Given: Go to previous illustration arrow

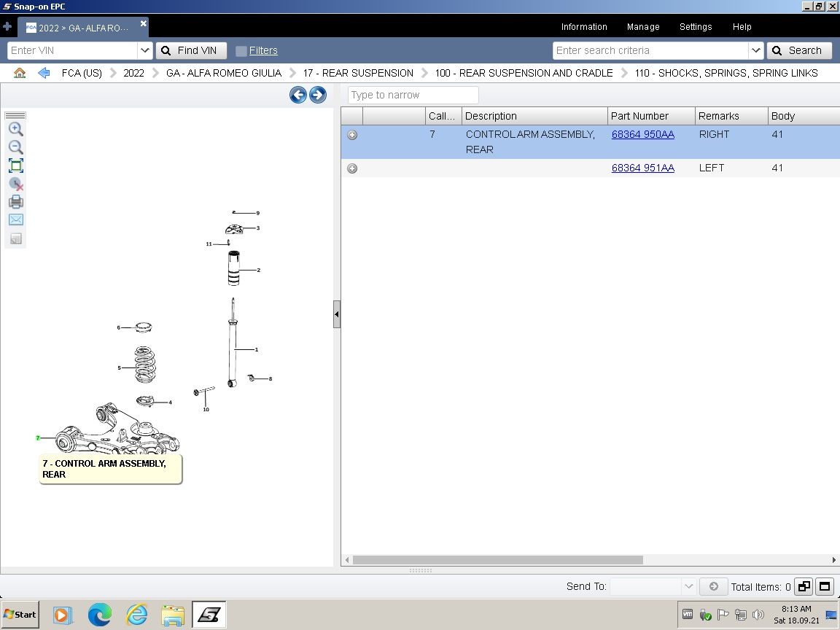Looking at the screenshot, I should coord(297,95).
